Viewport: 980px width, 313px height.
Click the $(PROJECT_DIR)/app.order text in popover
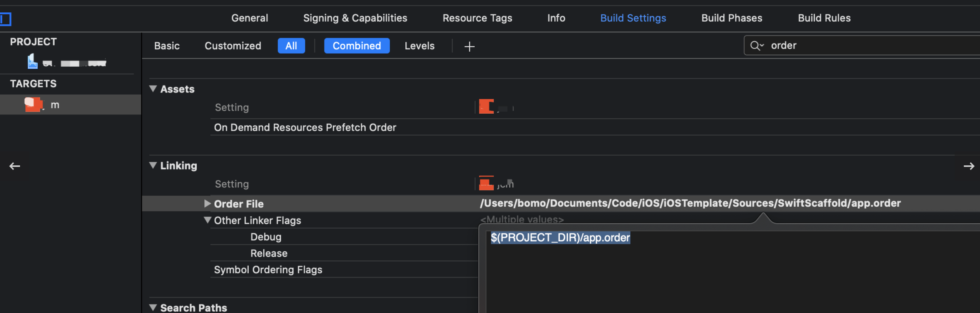tap(560, 238)
